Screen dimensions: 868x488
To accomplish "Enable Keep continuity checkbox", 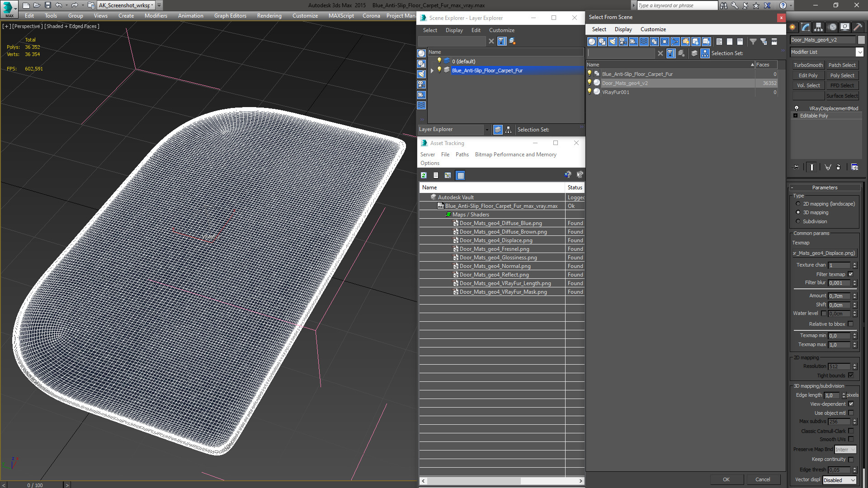I will pyautogui.click(x=851, y=459).
